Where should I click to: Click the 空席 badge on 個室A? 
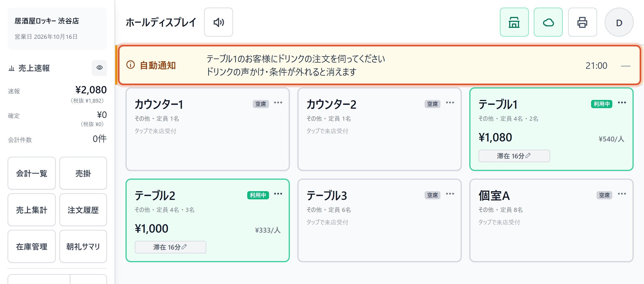pos(604,195)
